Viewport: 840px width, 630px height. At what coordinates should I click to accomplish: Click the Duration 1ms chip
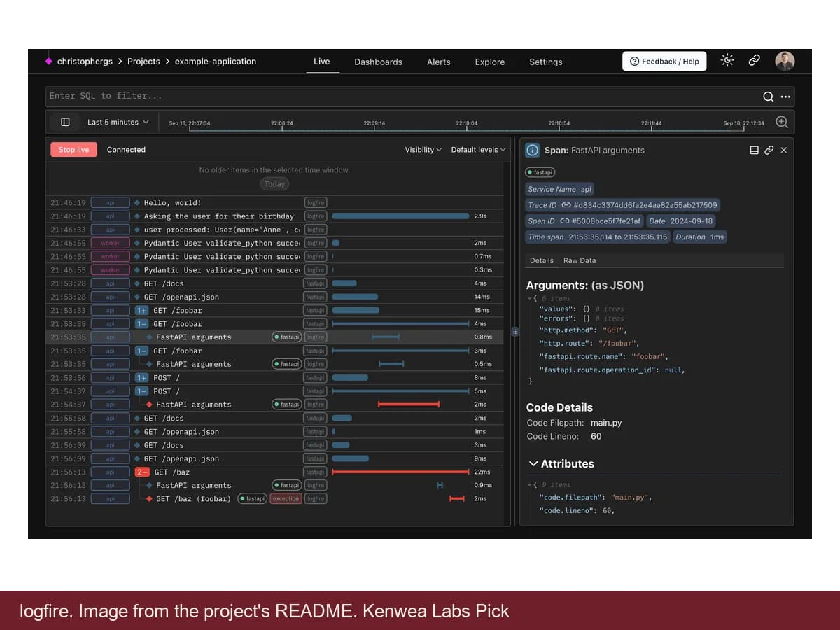point(699,237)
